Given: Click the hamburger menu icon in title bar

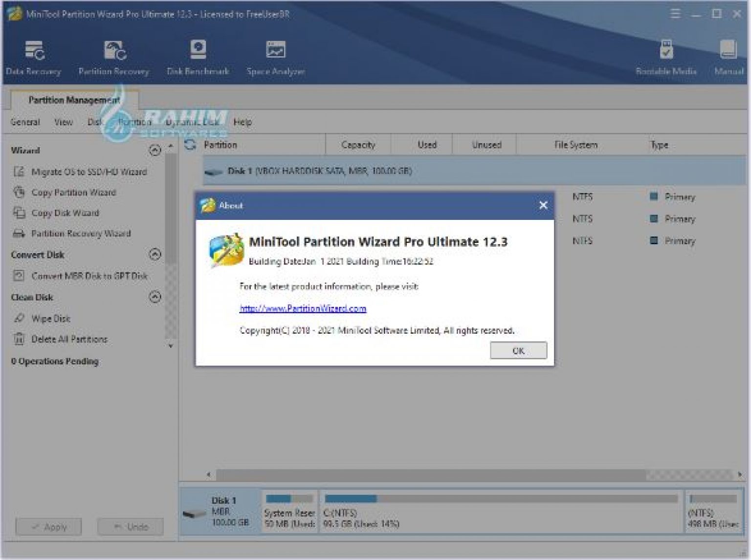Looking at the screenshot, I should tap(675, 14).
